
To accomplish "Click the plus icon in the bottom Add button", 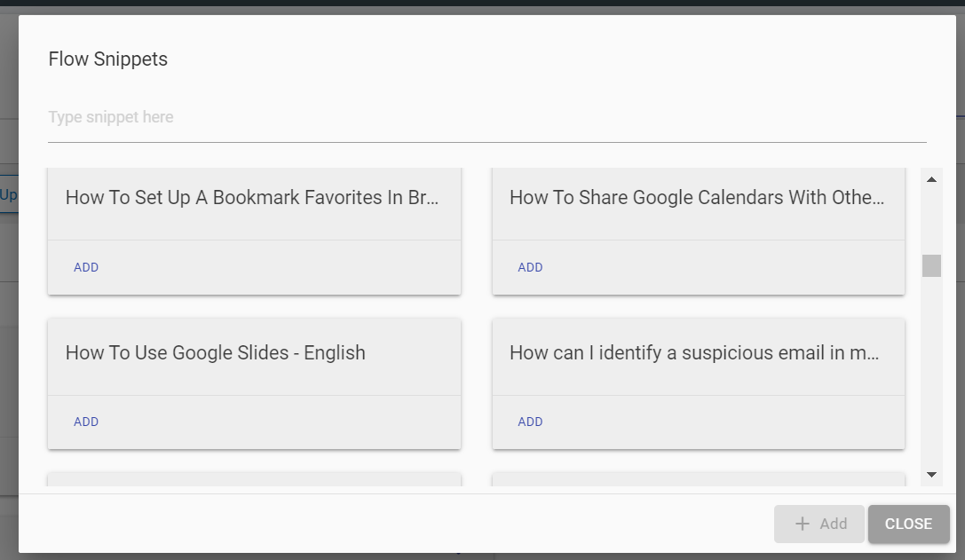I will coord(803,524).
